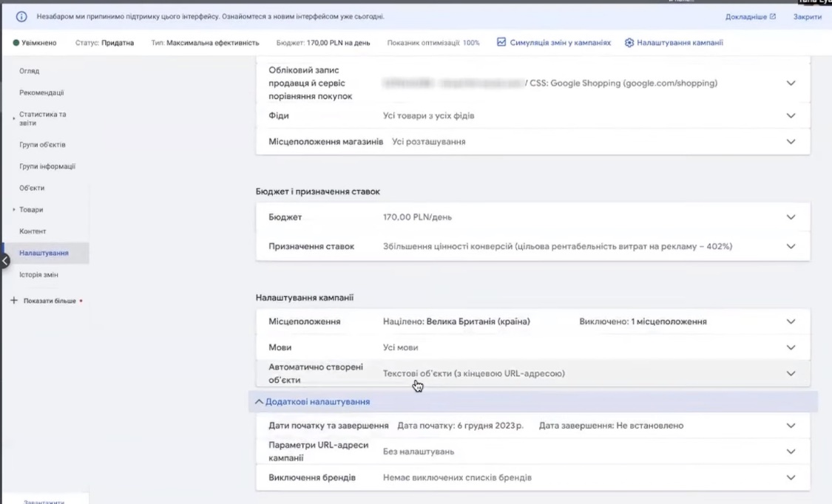Dismiss banner with Закрити button

tap(807, 16)
